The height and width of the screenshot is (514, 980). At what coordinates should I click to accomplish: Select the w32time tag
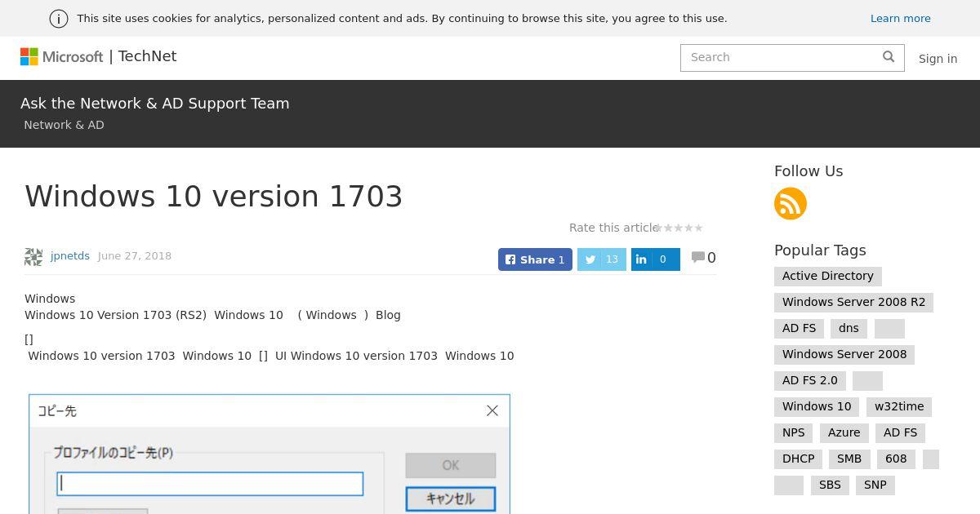coord(899,406)
